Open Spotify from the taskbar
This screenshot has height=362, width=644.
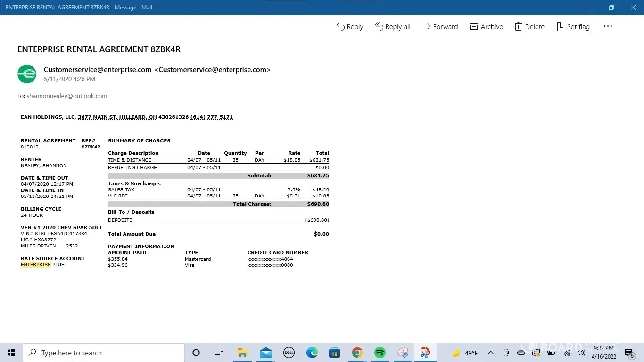[x=380, y=353]
